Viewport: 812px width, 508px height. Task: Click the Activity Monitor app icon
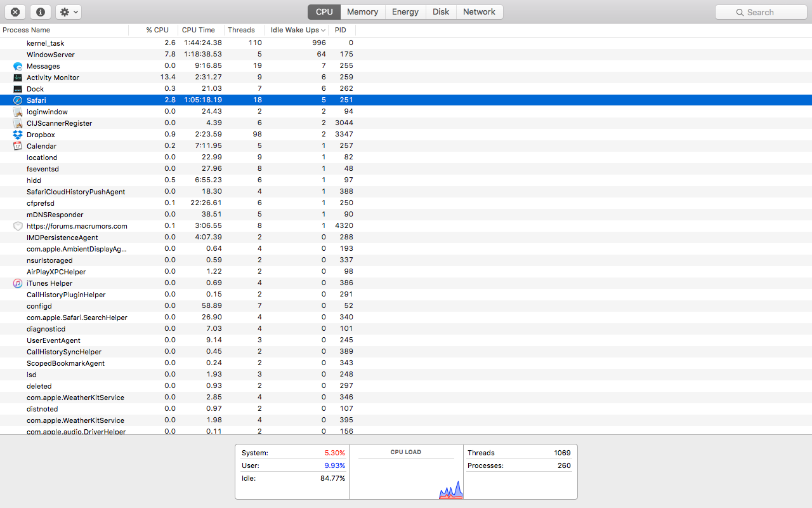[x=18, y=77]
